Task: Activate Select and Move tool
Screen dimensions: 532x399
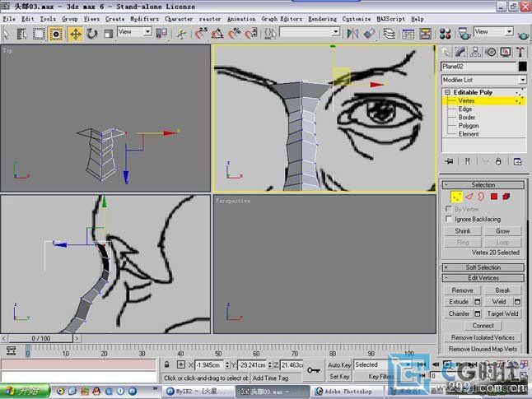Action: (75, 34)
